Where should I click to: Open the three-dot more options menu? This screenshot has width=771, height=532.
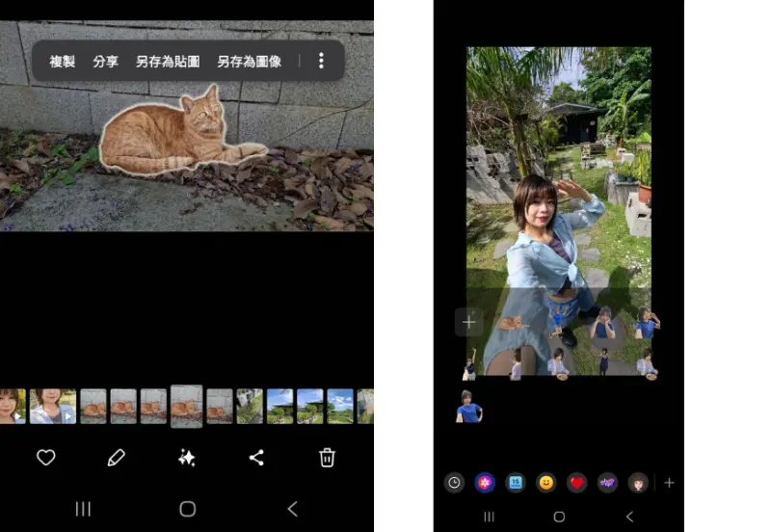tap(321, 61)
